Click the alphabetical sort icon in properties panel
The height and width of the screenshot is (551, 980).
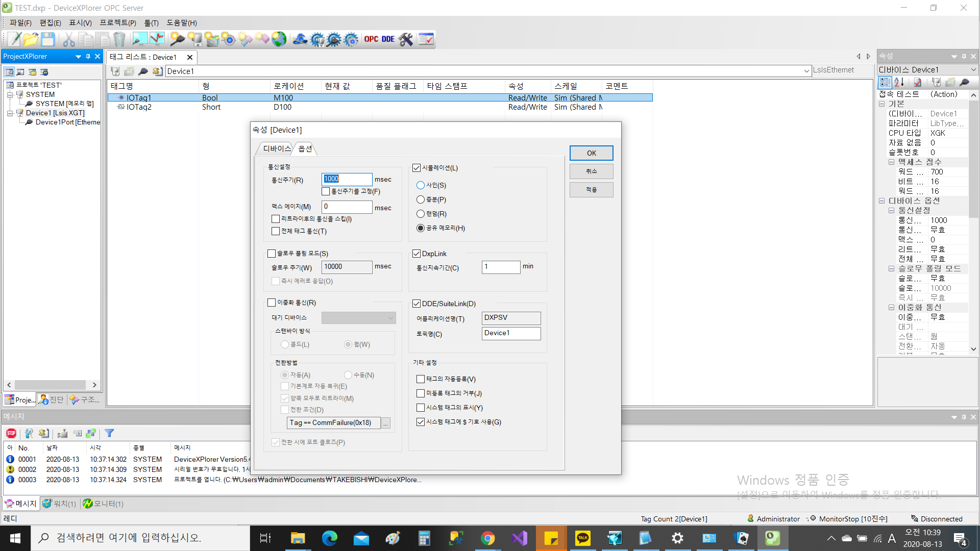899,82
